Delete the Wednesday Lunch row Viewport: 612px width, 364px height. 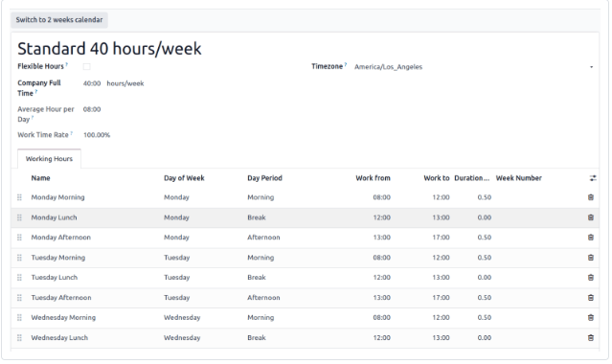591,338
